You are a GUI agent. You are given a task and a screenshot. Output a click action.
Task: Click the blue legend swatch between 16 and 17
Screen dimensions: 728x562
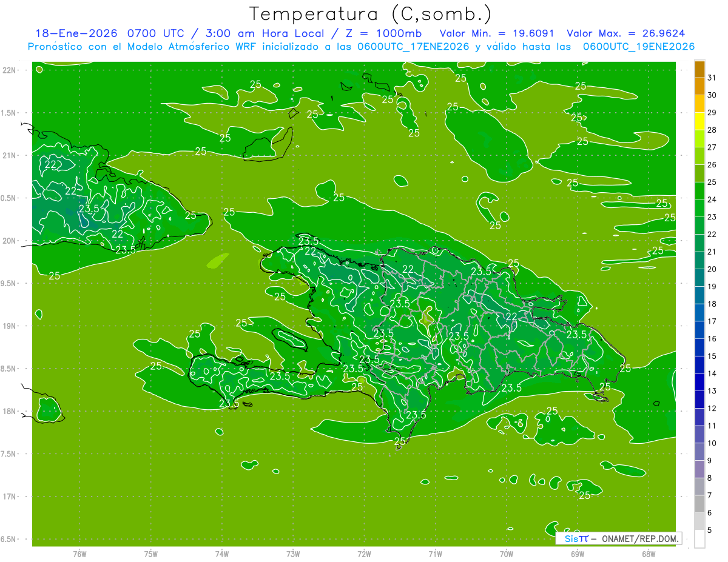699,330
